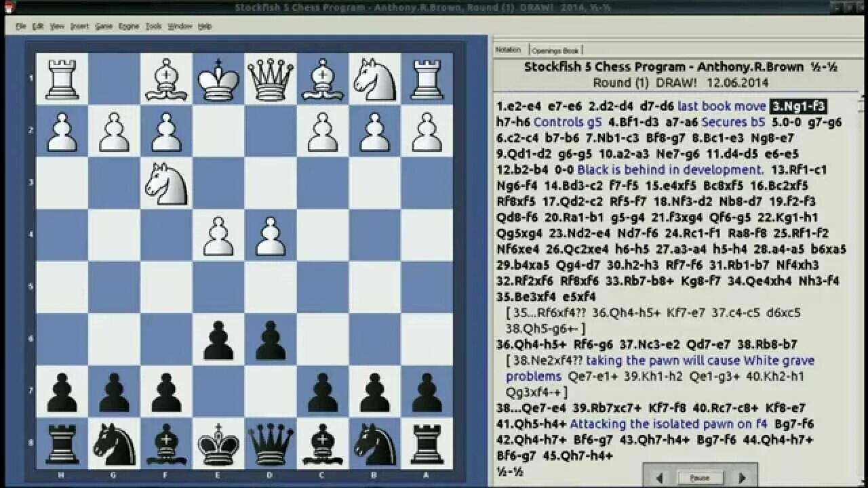This screenshot has height=488, width=868.
Task: Pick the white rook on a1
Action: [x=427, y=79]
